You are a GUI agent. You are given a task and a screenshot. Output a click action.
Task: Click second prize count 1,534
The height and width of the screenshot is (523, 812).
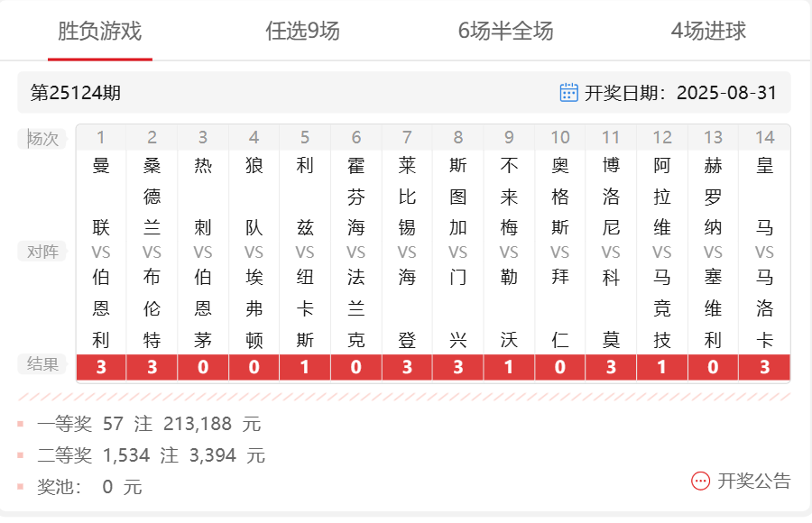pyautogui.click(x=125, y=455)
